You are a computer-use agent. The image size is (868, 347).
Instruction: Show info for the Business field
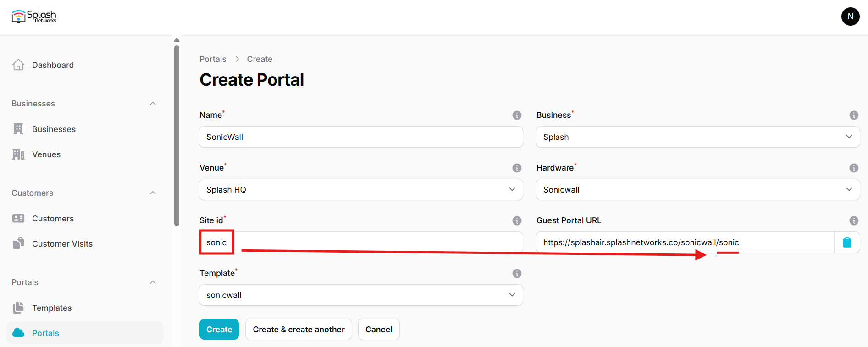tap(854, 115)
